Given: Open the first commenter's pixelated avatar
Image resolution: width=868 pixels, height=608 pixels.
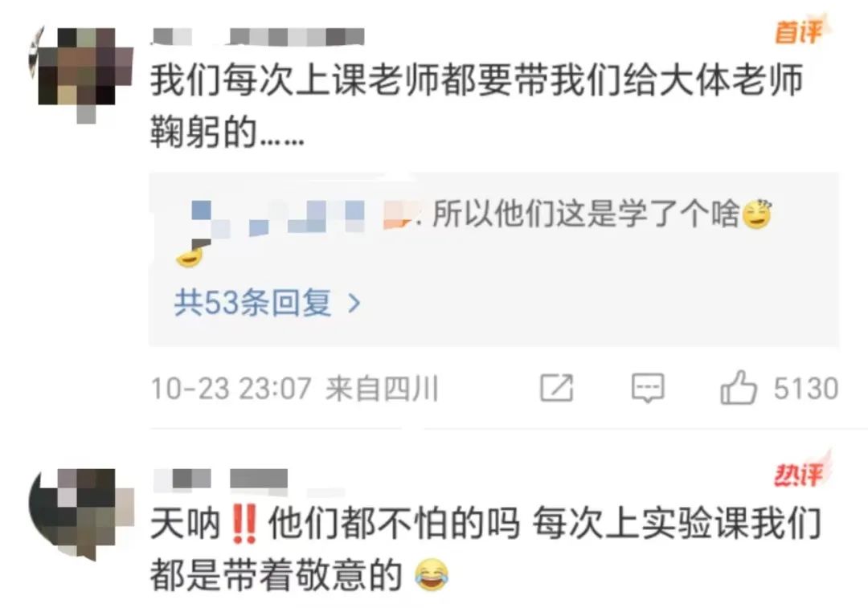Looking at the screenshot, I should coord(82,72).
